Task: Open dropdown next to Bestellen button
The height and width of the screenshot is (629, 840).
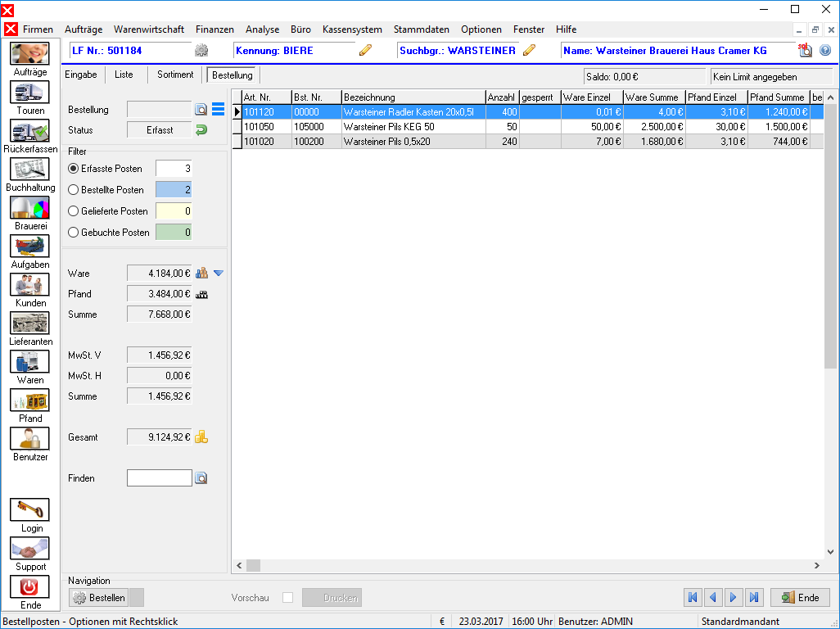Action: (137, 597)
